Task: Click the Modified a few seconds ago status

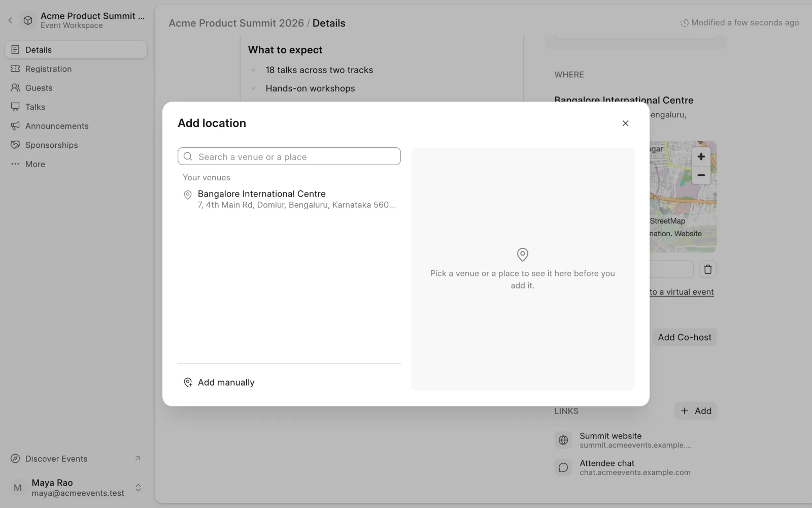Action: click(739, 23)
